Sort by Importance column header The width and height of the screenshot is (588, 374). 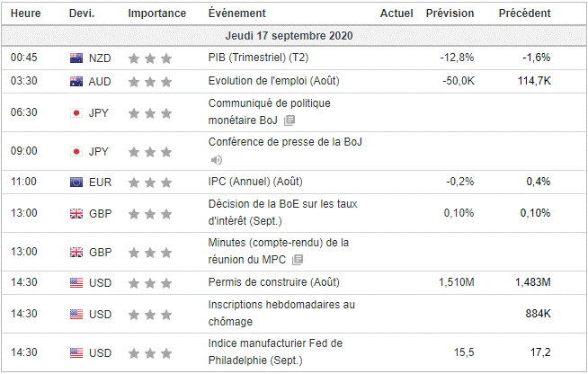(157, 13)
